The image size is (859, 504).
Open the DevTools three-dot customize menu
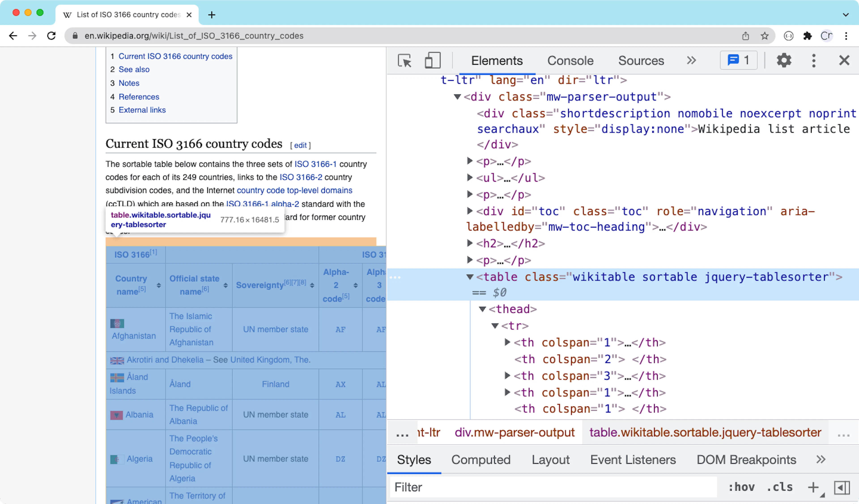(x=814, y=61)
